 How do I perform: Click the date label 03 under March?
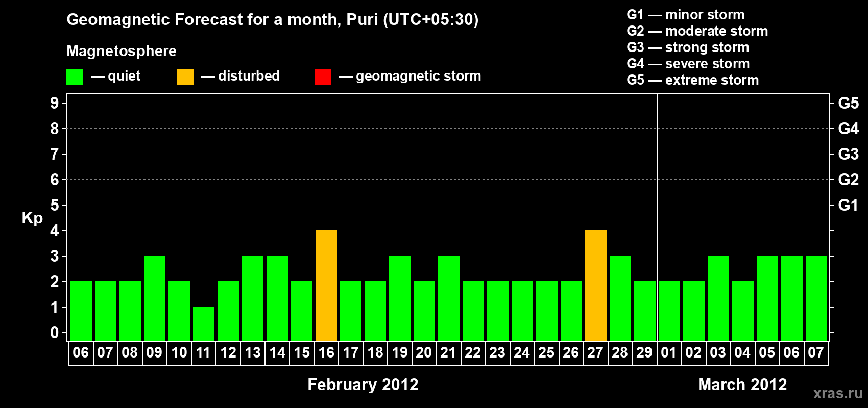[718, 352]
